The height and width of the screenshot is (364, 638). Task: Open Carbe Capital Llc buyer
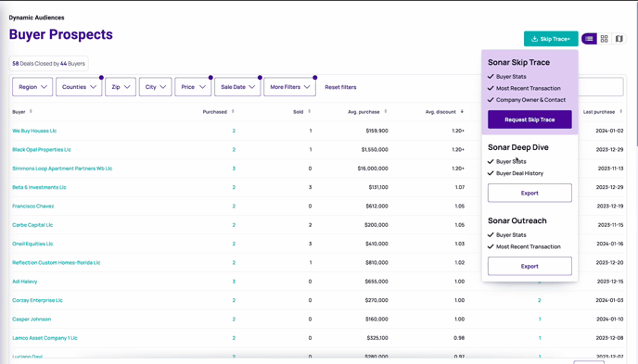32,225
